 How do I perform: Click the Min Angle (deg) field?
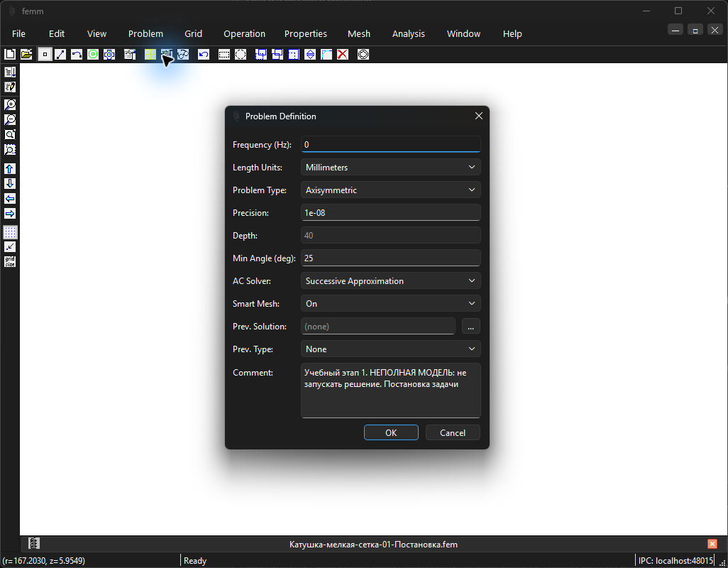pos(390,258)
